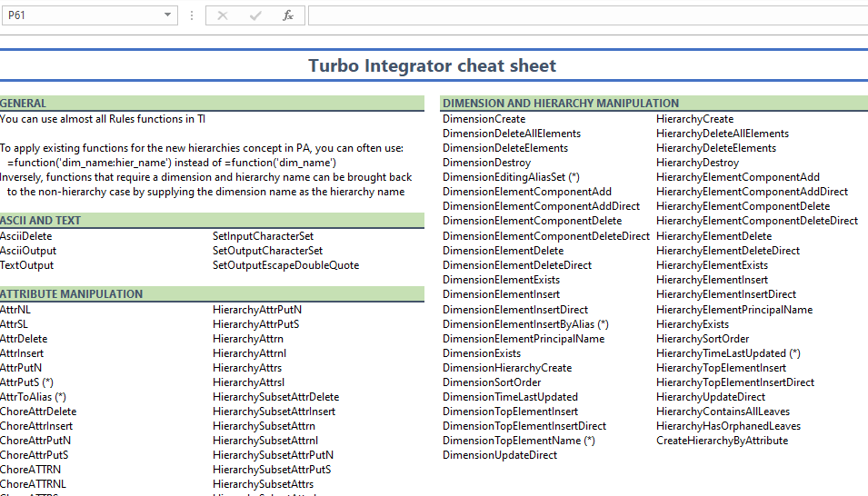The width and height of the screenshot is (868, 496).
Task: Click the DimensionTopElementName (*) cell
Action: (x=519, y=441)
